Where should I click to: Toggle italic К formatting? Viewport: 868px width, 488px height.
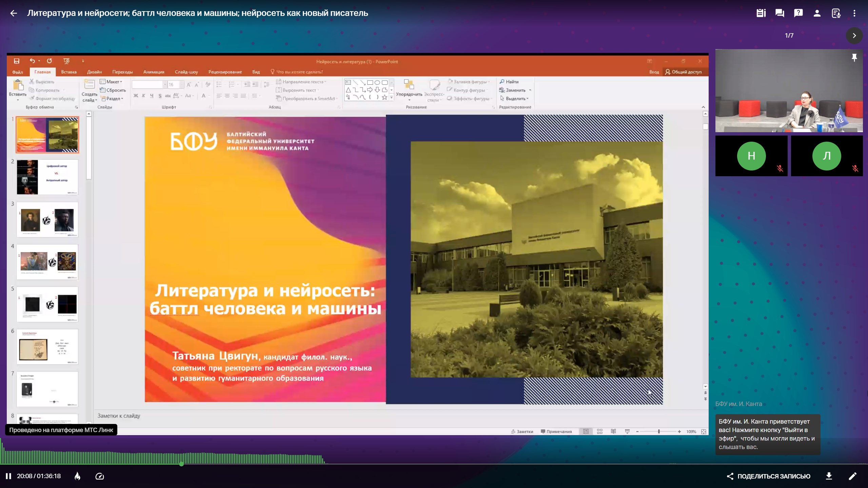click(143, 96)
